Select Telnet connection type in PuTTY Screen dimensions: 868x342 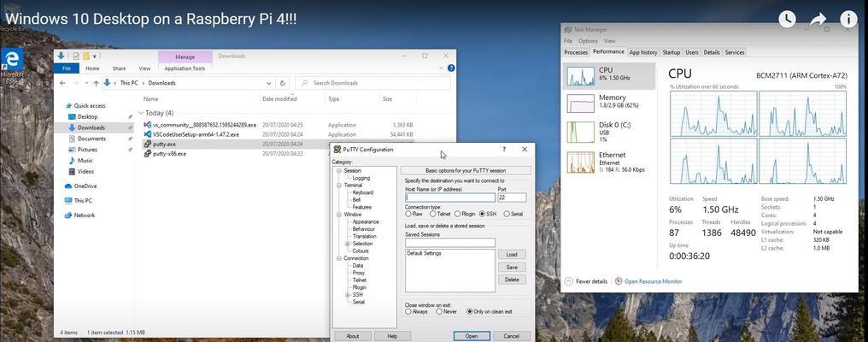(433, 214)
